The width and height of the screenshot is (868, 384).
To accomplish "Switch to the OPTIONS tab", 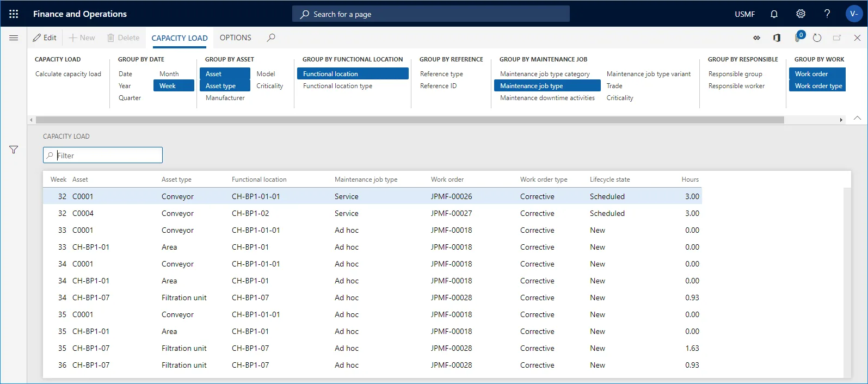I will pyautogui.click(x=236, y=38).
